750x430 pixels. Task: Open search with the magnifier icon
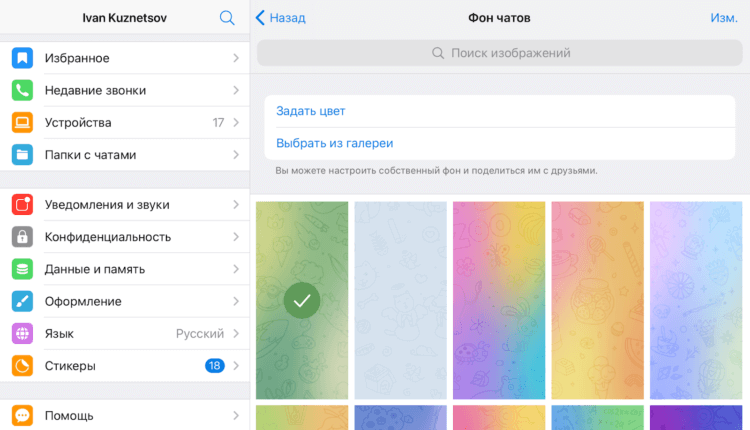pos(227,18)
